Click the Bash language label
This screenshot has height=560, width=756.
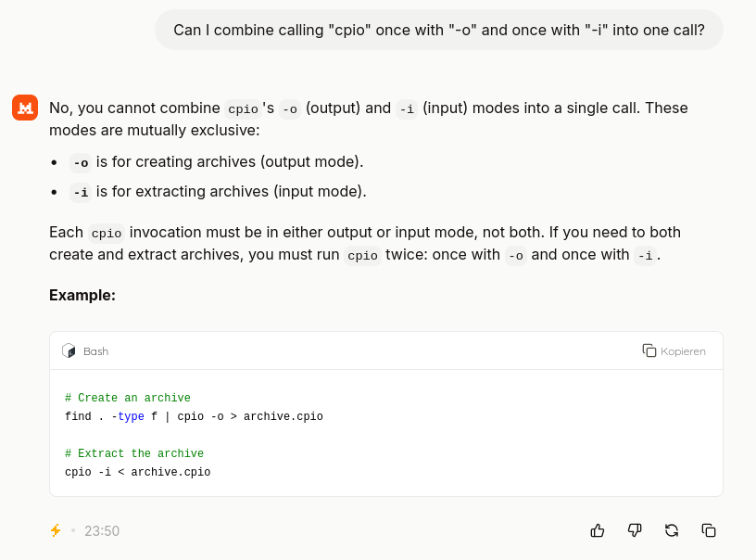pyautogui.click(x=95, y=351)
